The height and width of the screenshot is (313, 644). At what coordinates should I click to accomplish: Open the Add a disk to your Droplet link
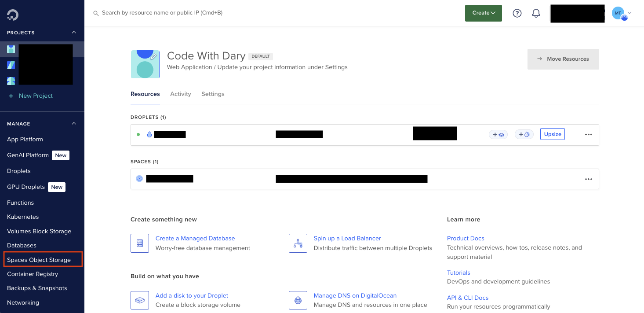[x=192, y=295]
